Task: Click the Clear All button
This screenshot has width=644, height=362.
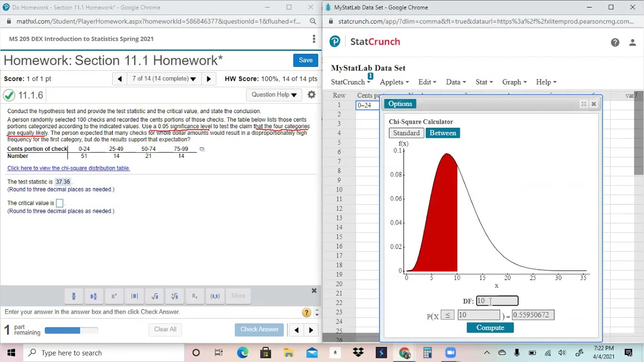Action: (165, 329)
